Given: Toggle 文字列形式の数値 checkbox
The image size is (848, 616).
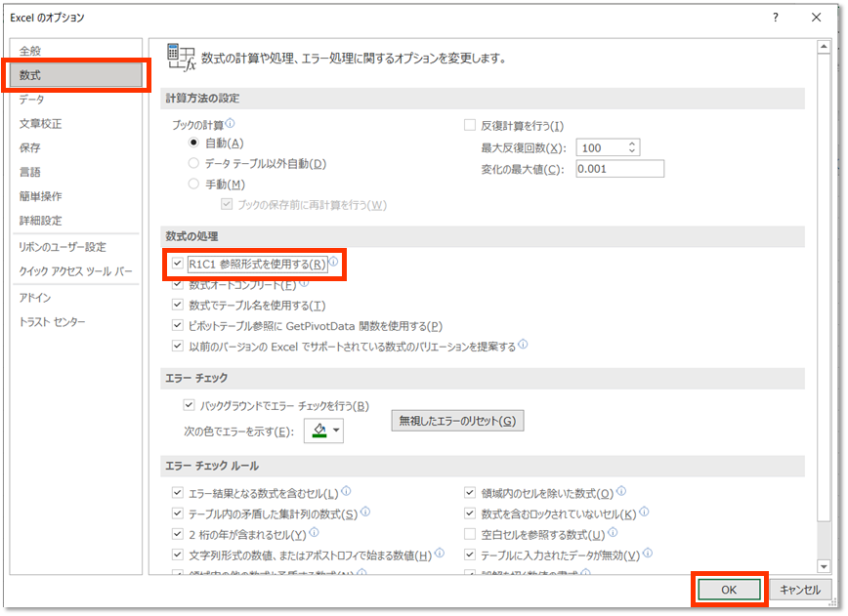Looking at the screenshot, I should 178,554.
